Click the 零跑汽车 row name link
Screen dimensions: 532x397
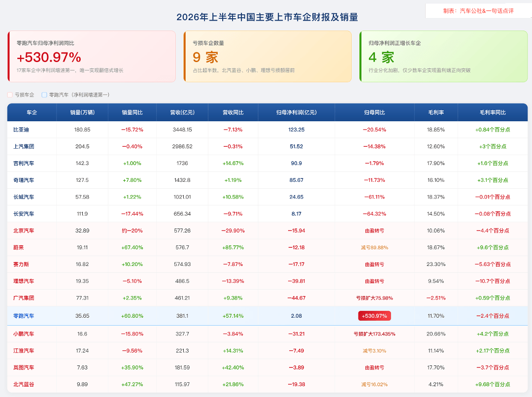24,316
